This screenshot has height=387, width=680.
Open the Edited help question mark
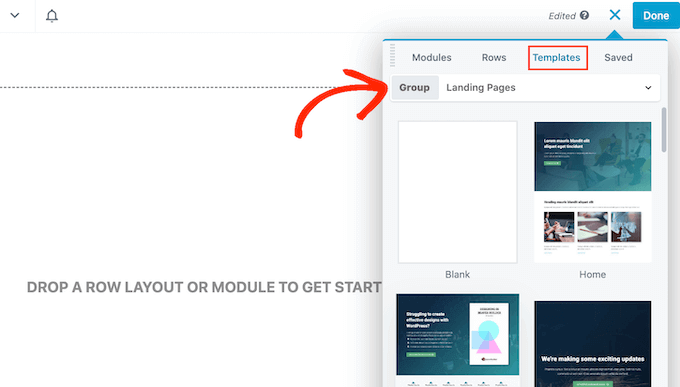point(585,16)
